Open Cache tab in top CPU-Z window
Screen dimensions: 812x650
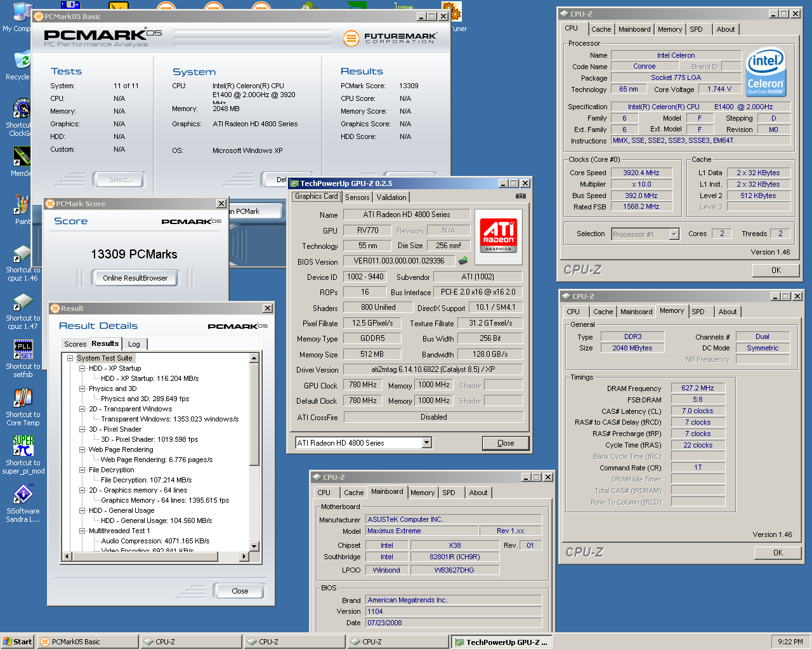tap(601, 29)
